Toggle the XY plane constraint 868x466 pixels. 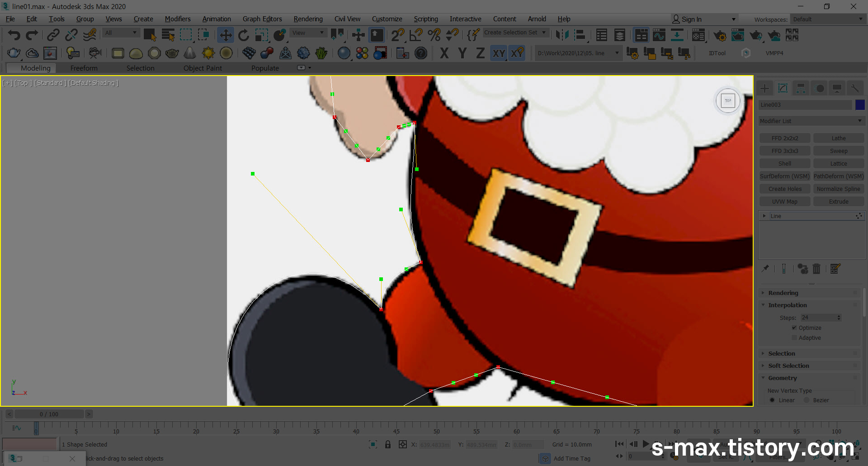499,53
